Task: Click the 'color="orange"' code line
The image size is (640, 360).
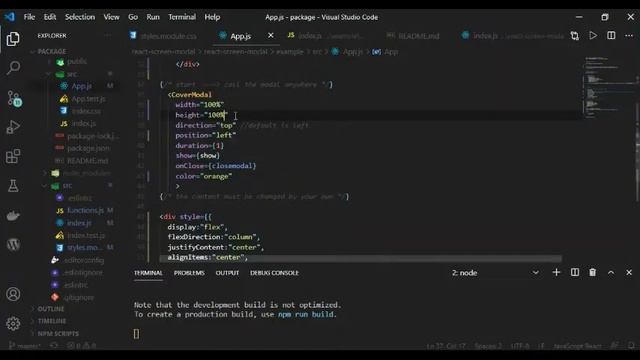Action: coord(204,176)
